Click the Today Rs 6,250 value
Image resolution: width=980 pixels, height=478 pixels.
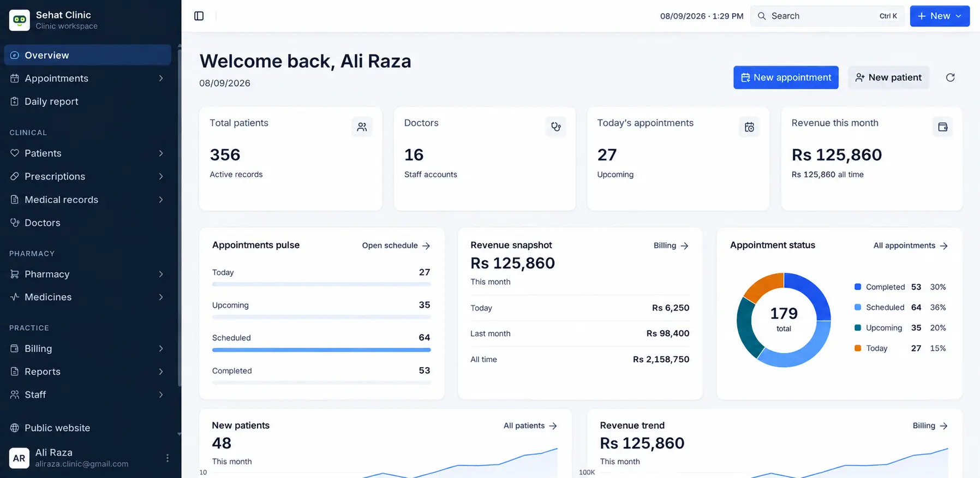671,308
